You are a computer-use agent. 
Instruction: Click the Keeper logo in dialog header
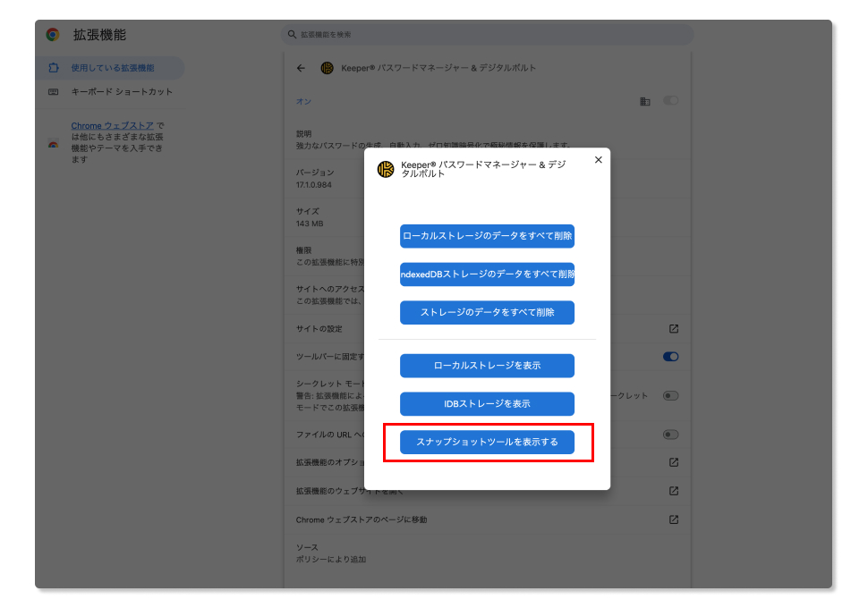click(386, 169)
